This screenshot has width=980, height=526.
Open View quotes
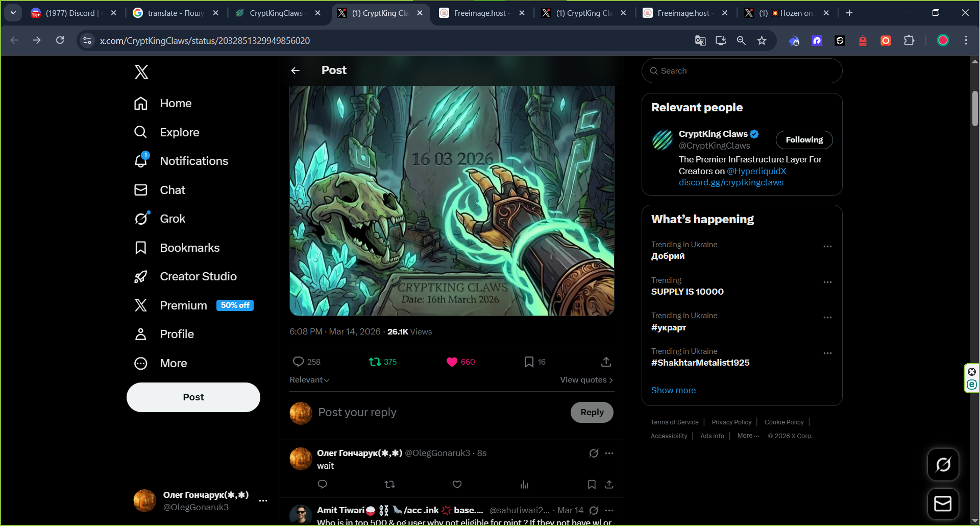tap(586, 380)
